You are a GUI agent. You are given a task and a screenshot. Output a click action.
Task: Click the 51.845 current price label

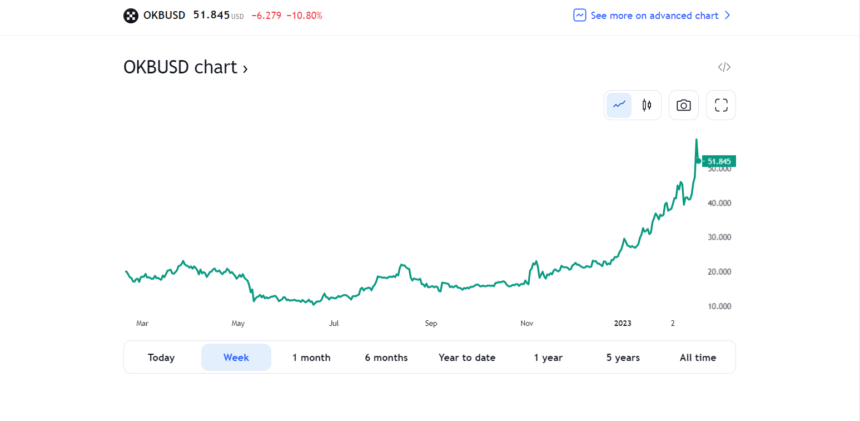coord(719,161)
